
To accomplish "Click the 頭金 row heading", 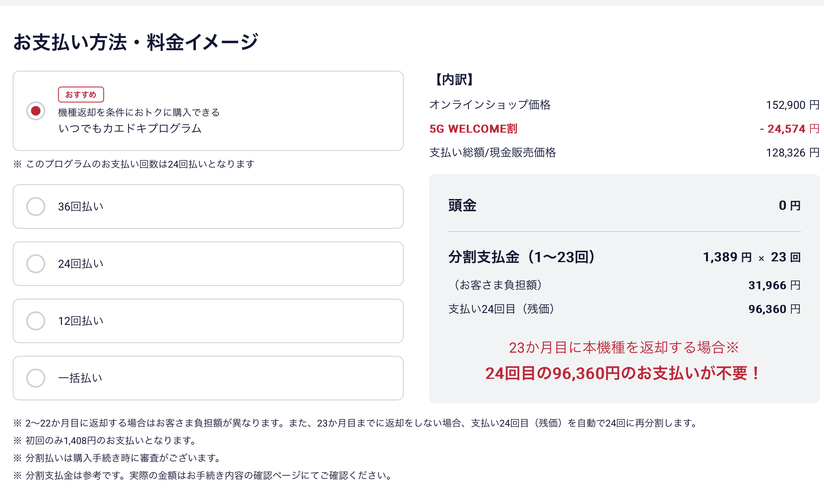I will 462,205.
